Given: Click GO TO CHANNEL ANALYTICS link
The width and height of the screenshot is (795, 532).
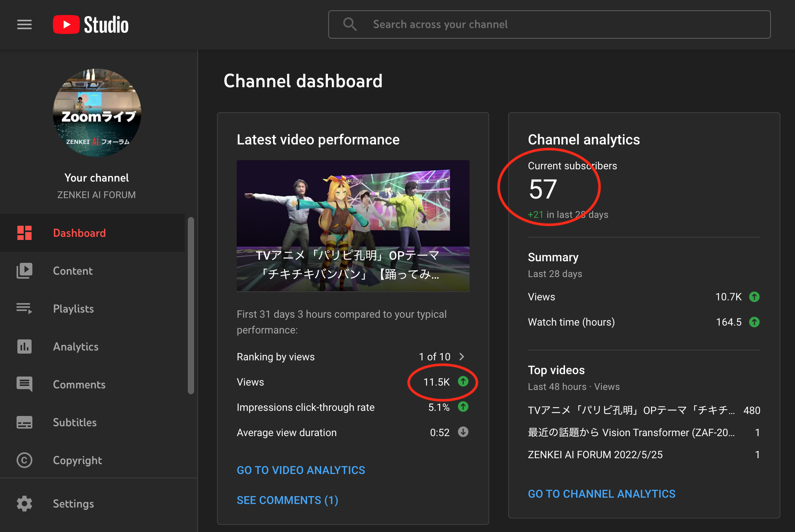Looking at the screenshot, I should coord(601,494).
